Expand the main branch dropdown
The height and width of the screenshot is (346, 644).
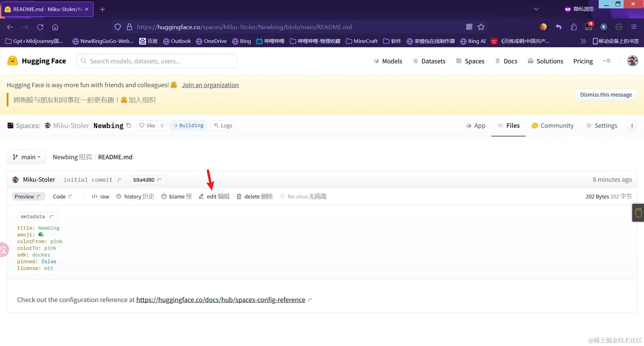click(26, 157)
